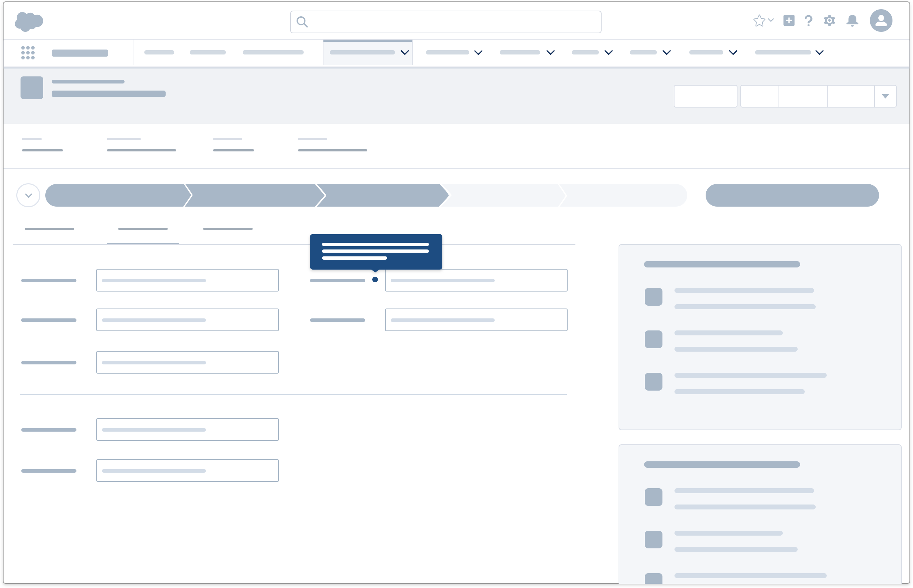Viewport: 913px width, 588px height.
Task: Open the Setup gear icon
Action: [x=829, y=21]
